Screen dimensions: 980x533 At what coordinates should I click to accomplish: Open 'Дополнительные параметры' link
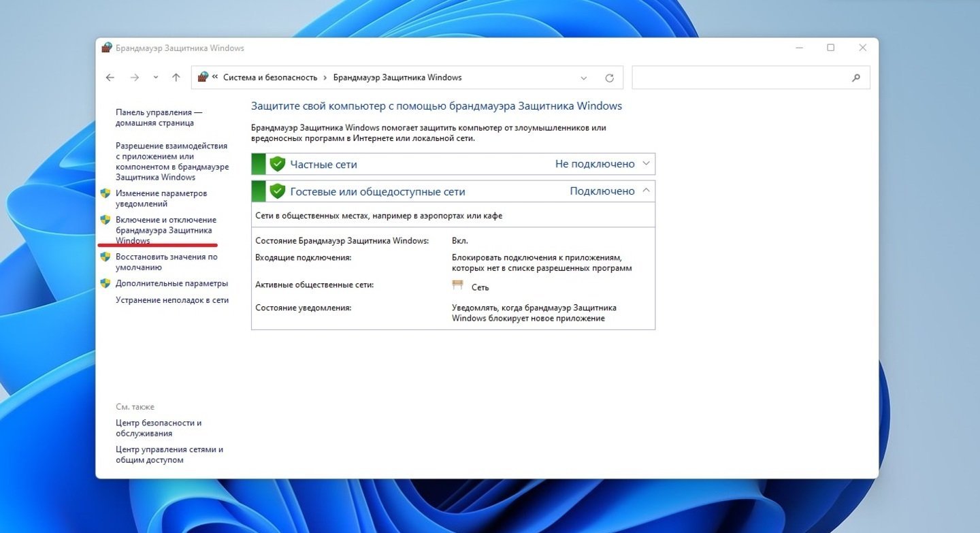point(171,283)
